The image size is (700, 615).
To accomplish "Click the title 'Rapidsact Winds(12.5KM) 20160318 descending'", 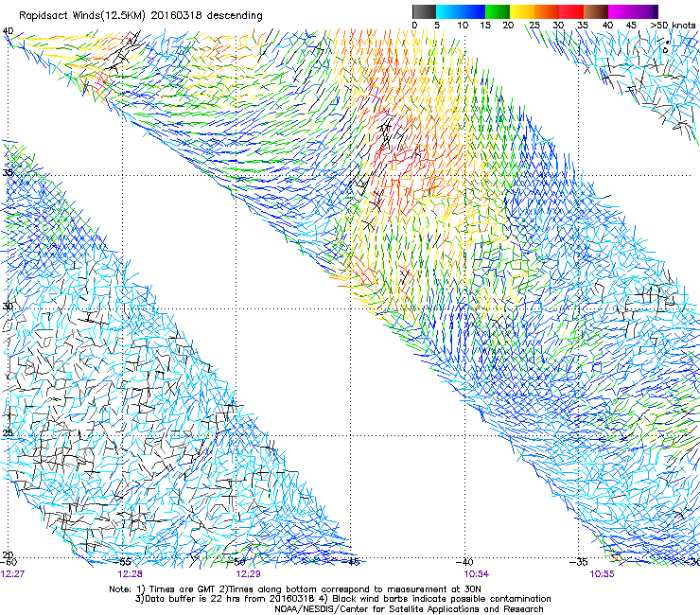I will 141,15.
